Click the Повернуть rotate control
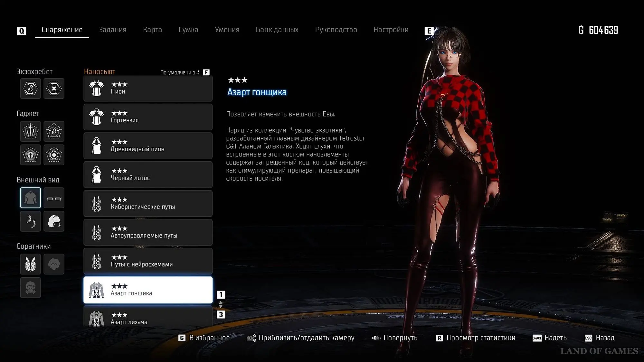The image size is (644, 362). point(394,338)
